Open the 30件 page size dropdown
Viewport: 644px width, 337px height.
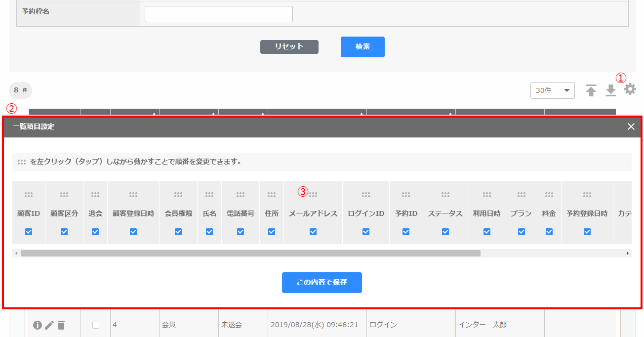click(x=552, y=90)
